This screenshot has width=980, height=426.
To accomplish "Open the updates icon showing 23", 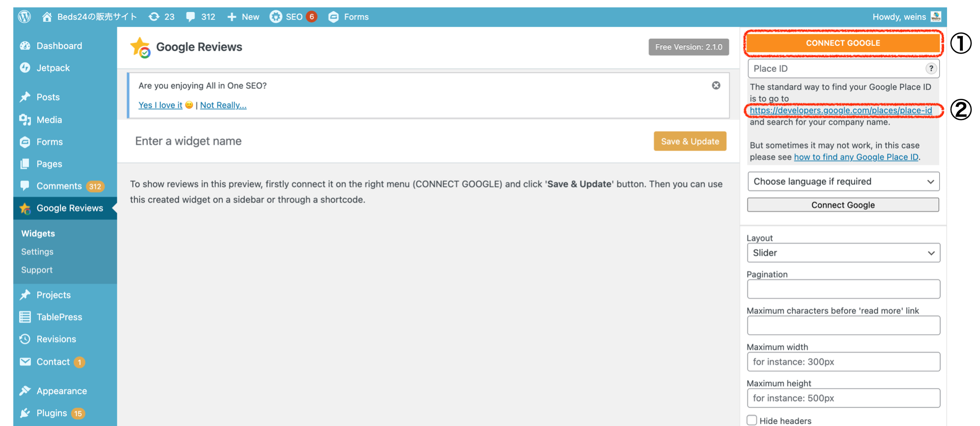I will coord(154,17).
